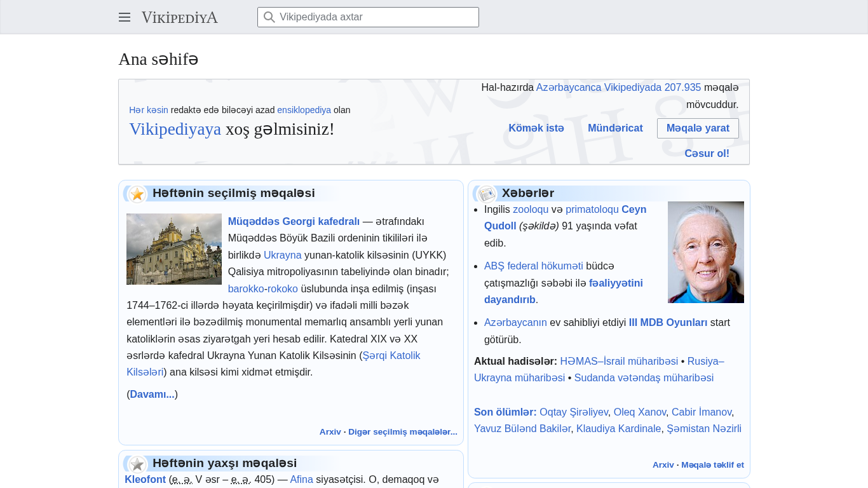Open the Ceyn Qudoll portrait photo
Viewport: 868px width, 488px height.
(x=706, y=252)
